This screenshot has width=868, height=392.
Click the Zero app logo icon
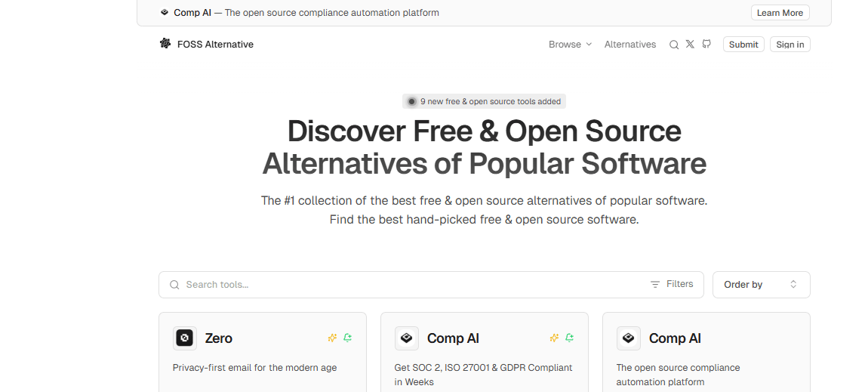(x=185, y=338)
